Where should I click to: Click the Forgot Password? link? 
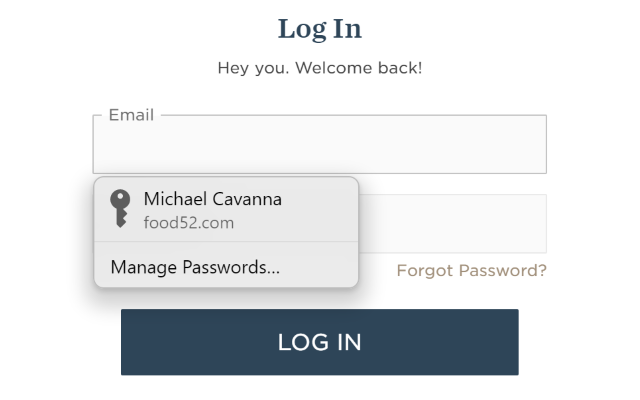click(x=471, y=271)
